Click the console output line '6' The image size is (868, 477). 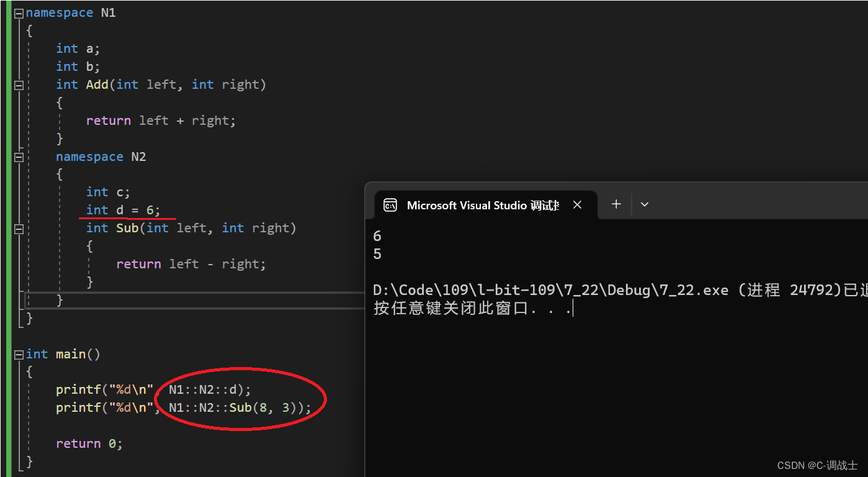377,237
